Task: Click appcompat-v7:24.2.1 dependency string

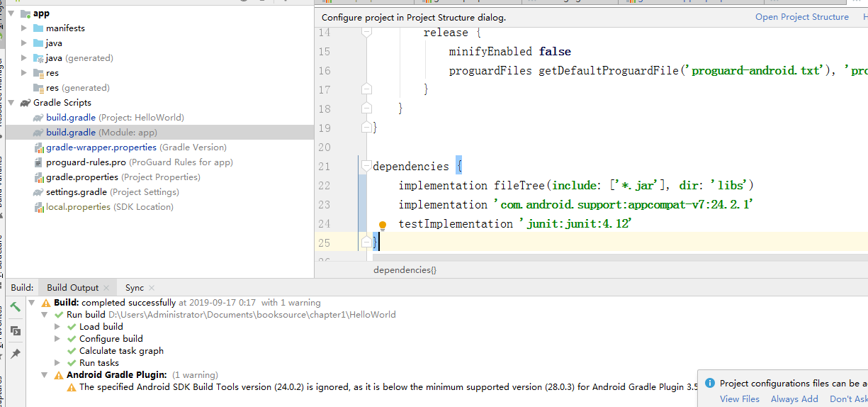Action: click(x=623, y=205)
